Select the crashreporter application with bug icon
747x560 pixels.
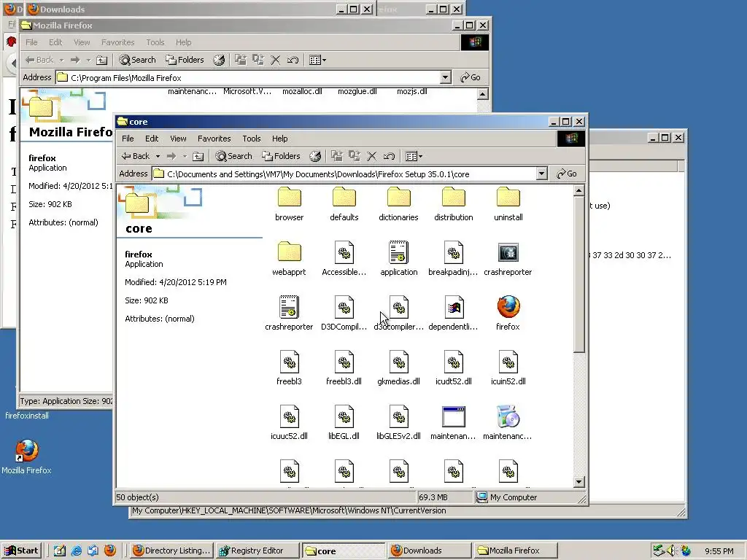(x=508, y=259)
